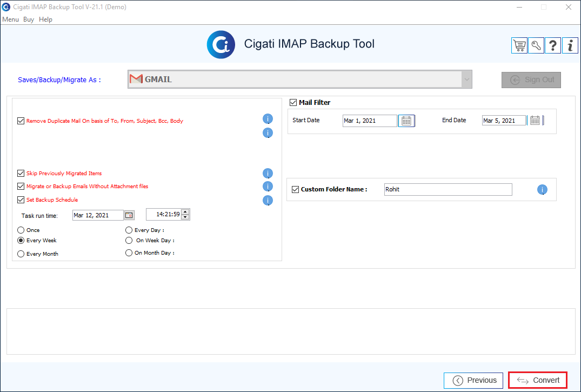Increase the task run time with up arrow
Viewport: 581px width, 392px height.
[x=185, y=212]
